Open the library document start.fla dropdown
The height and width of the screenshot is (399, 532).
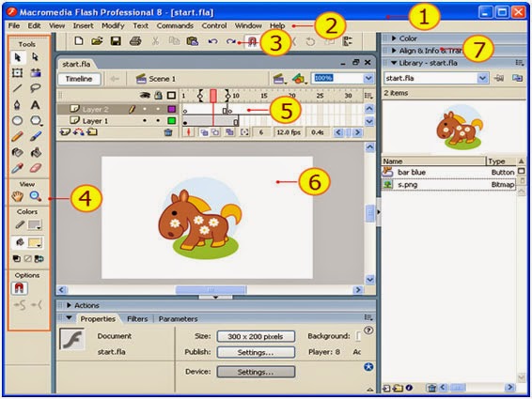coord(482,78)
